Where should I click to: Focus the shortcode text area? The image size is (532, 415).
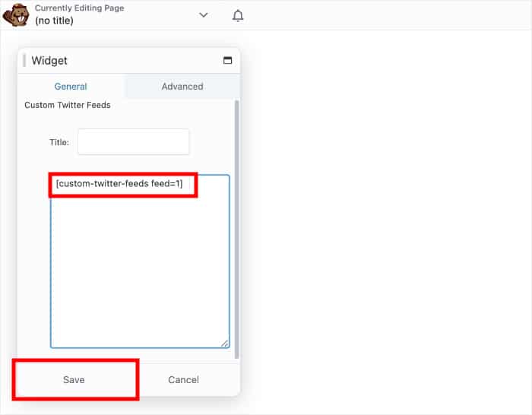coord(140,261)
